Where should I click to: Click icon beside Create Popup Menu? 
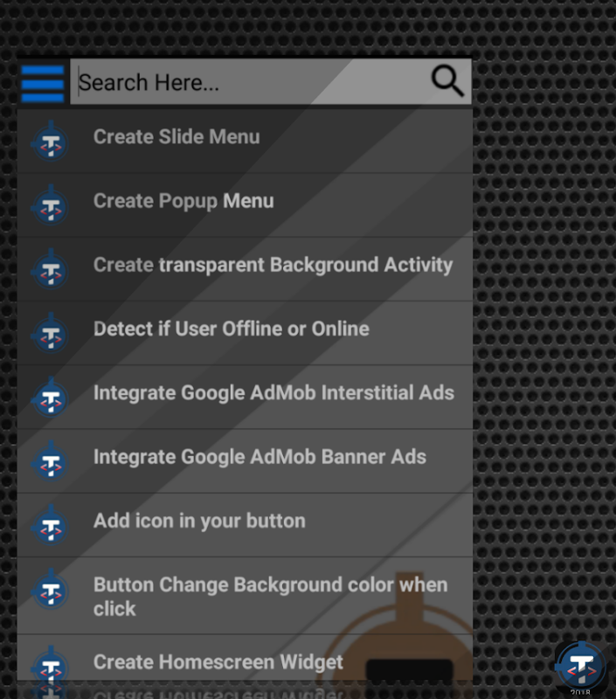(x=51, y=205)
